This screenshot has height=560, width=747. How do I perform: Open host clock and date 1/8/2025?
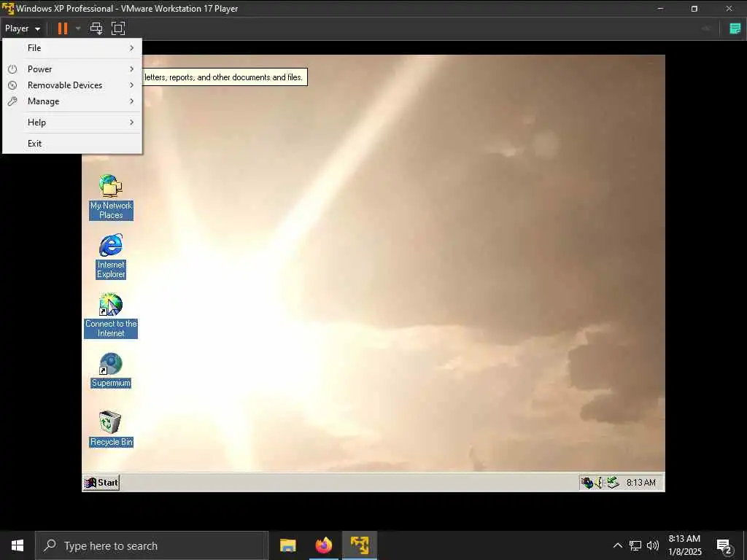point(684,545)
